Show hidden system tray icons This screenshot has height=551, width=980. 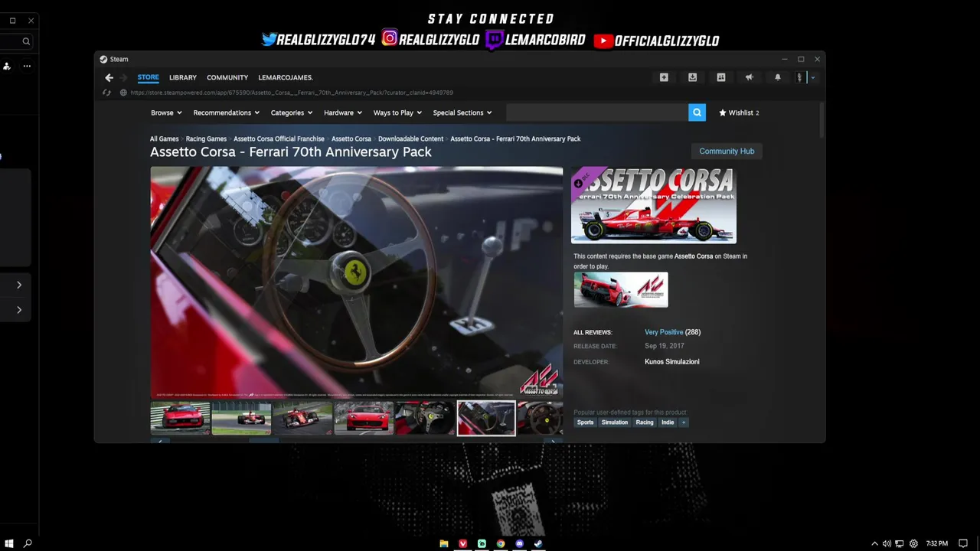click(x=874, y=543)
